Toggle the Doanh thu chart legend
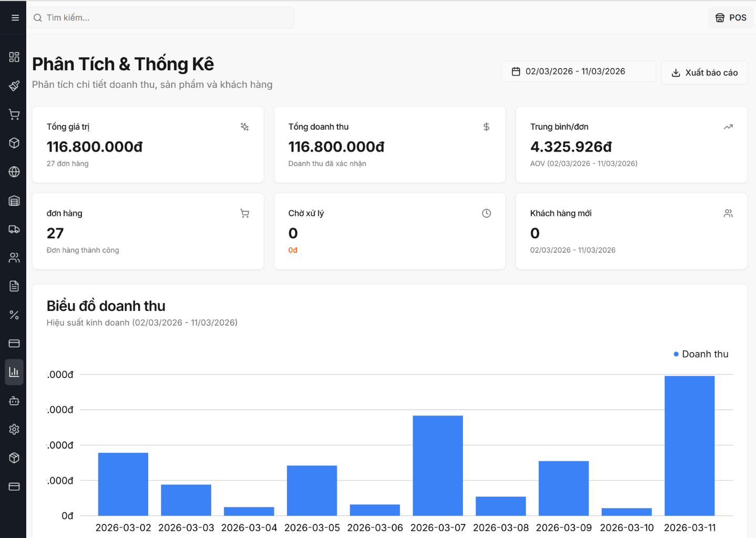 [701, 354]
